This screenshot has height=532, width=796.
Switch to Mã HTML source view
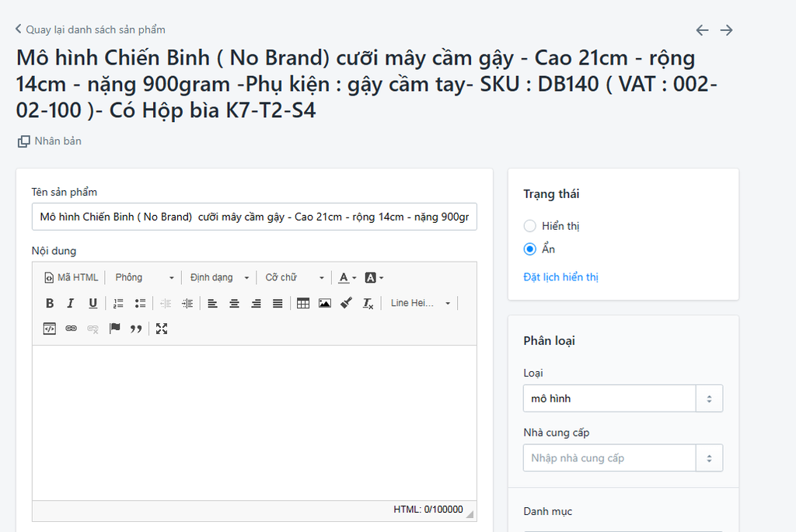pos(72,277)
